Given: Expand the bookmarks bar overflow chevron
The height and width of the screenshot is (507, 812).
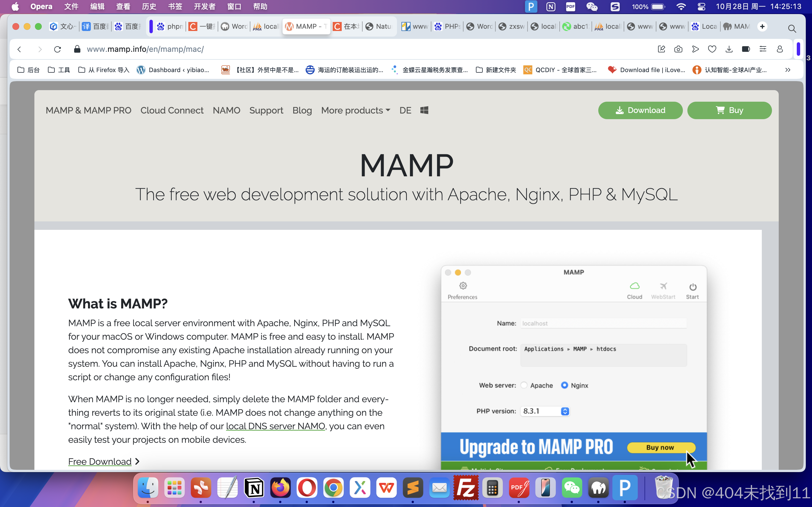Looking at the screenshot, I should (787, 70).
